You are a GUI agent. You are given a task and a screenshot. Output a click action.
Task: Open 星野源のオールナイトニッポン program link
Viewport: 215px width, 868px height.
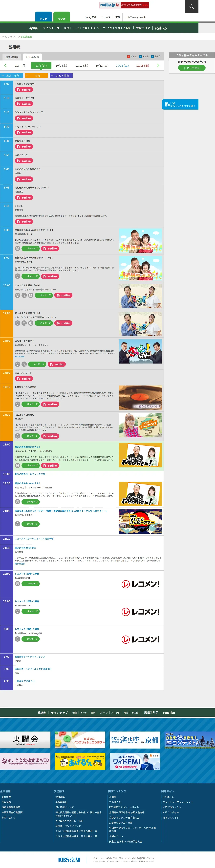pyautogui.click(x=30, y=656)
